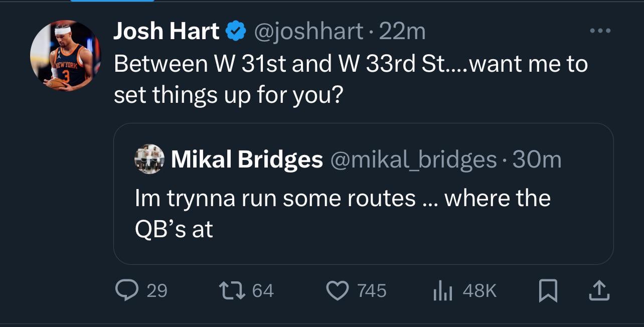Click the 30m quoted tweet timestamp
This screenshot has height=327, width=644.
[537, 159]
